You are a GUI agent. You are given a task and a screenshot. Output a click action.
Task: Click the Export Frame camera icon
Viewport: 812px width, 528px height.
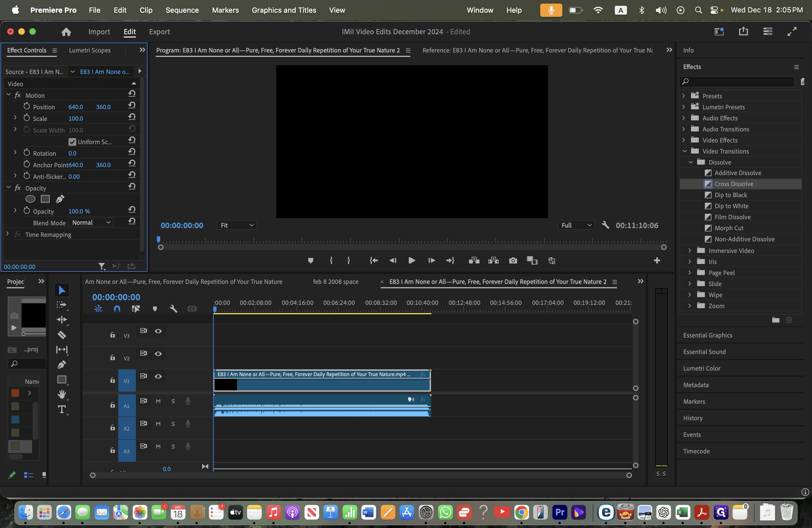tap(513, 261)
